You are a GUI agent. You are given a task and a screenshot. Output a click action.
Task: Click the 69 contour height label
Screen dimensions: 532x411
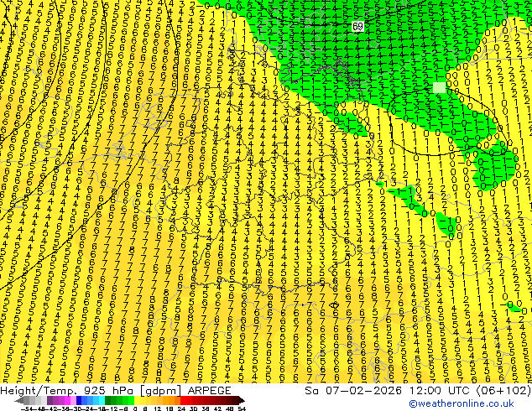[357, 26]
